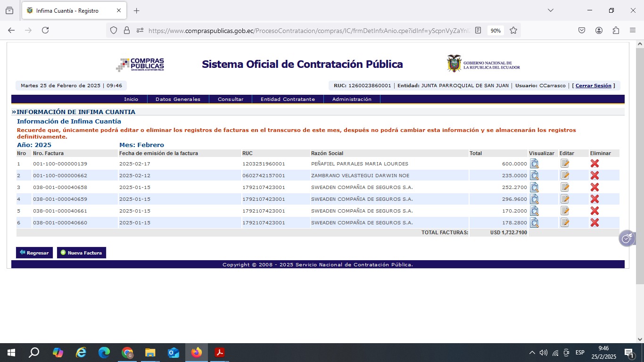This screenshot has width=644, height=362.
Task: Delete invoice 038-001-000040661
Action: coord(594,211)
